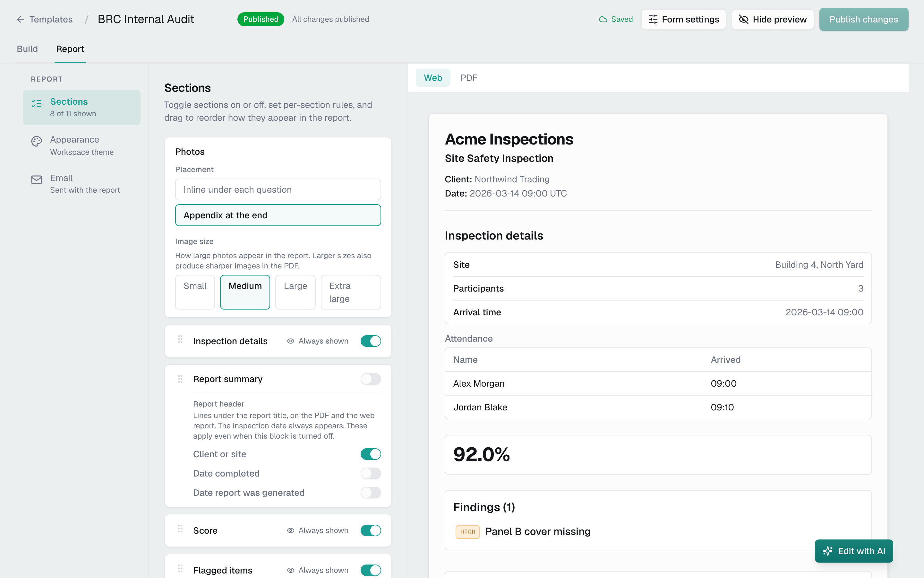
Task: Select Appendix at the end placement
Action: pos(278,215)
